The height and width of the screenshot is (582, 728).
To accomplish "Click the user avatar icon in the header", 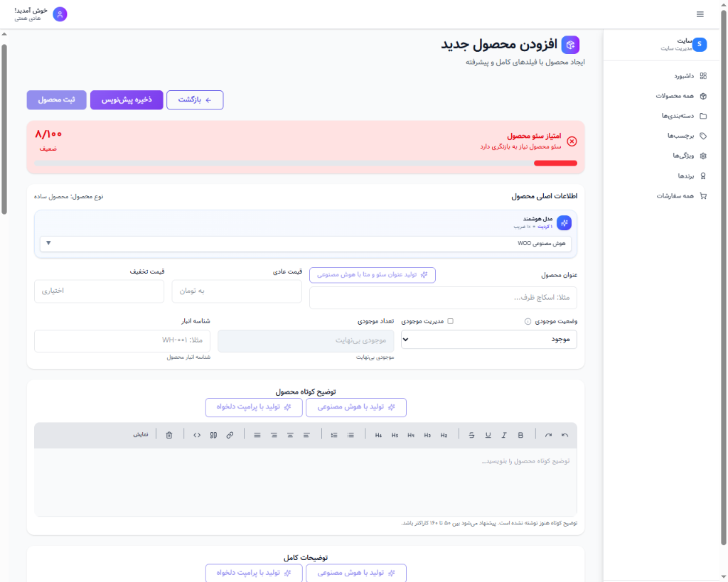I will tap(60, 14).
